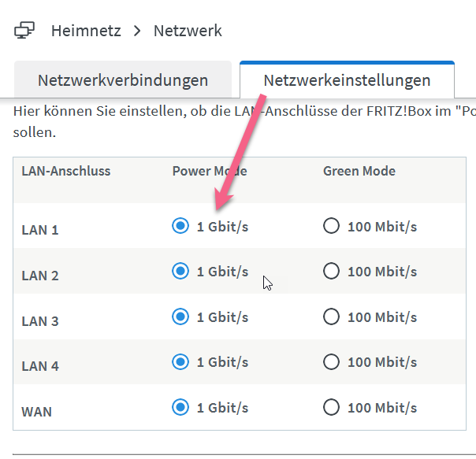The image size is (476, 459).
Task: Click the Netzwerk breadcrumb entry
Action: point(188,31)
